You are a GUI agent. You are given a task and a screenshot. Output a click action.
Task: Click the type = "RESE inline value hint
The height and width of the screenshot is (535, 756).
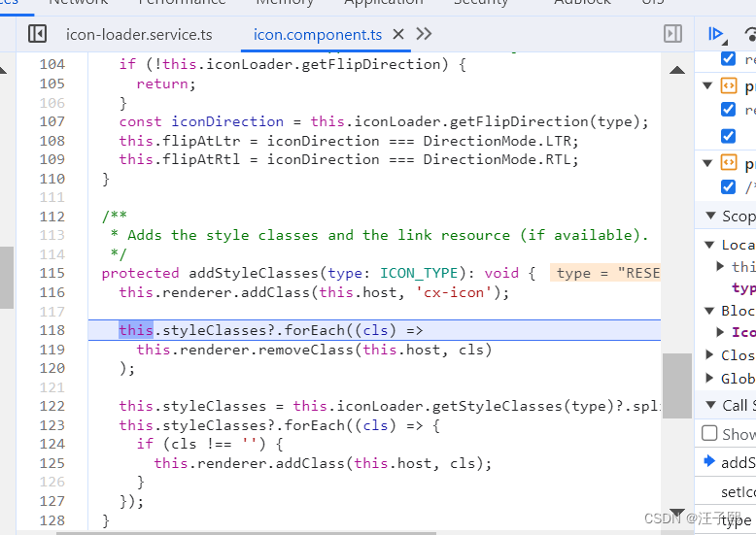605,273
